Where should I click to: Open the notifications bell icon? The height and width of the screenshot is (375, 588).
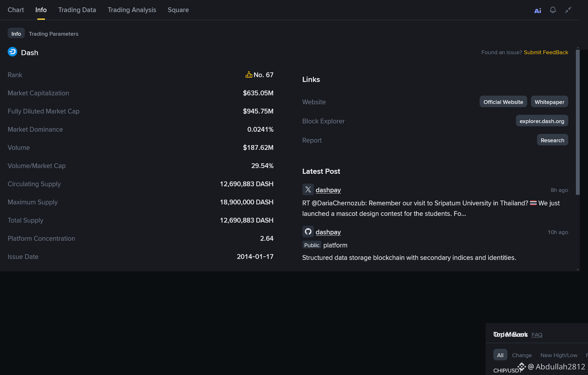click(x=553, y=10)
